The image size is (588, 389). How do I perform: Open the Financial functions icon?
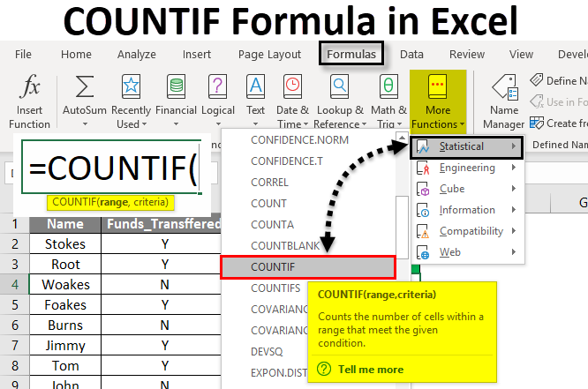click(x=176, y=86)
